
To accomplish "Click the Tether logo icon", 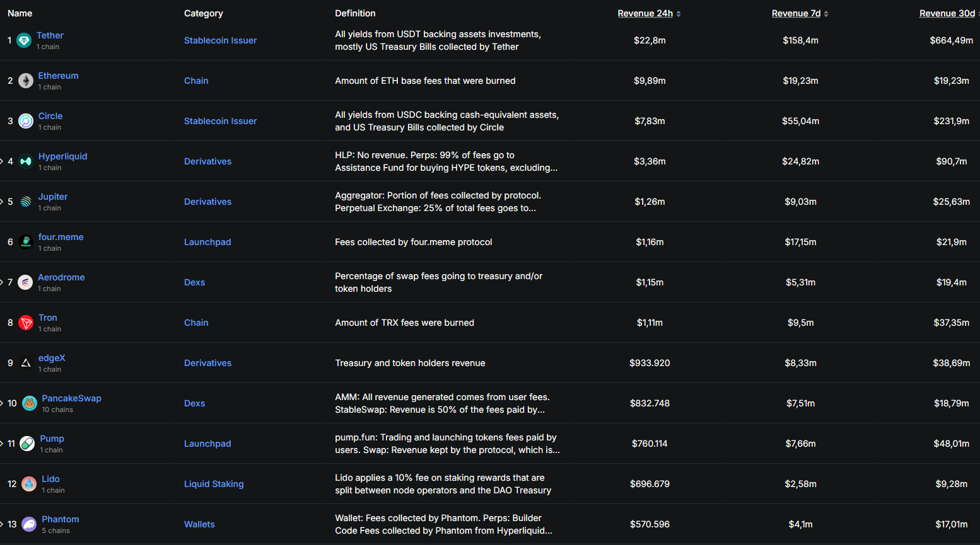I will click(24, 41).
